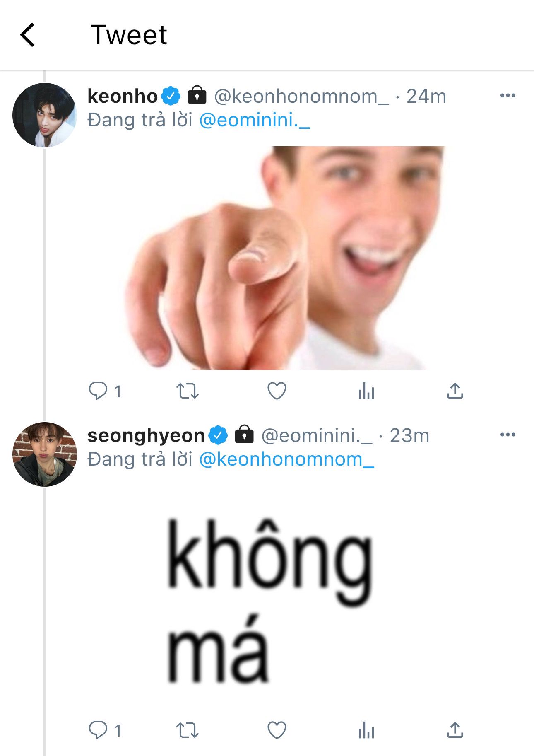Click the keonho display name
Image resolution: width=534 pixels, height=756 pixels.
point(123,97)
